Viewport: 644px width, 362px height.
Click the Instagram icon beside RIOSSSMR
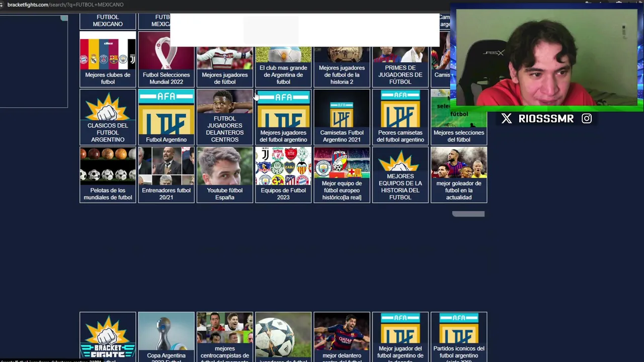point(587,119)
